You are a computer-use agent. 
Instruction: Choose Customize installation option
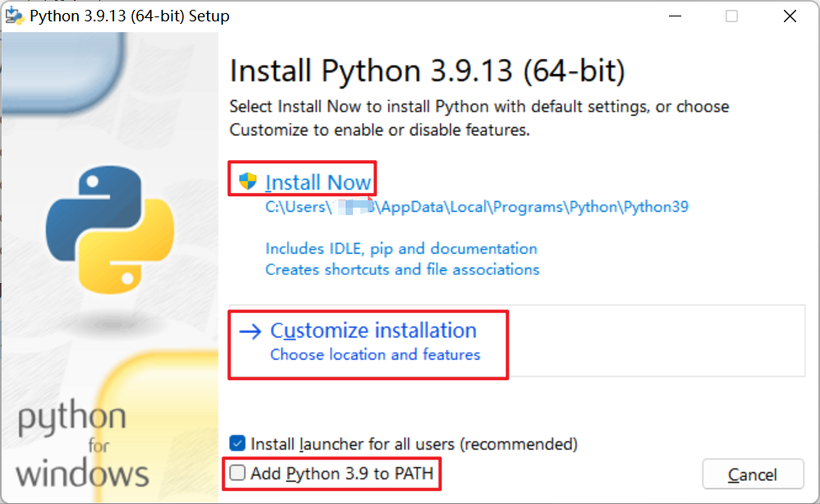click(x=373, y=331)
